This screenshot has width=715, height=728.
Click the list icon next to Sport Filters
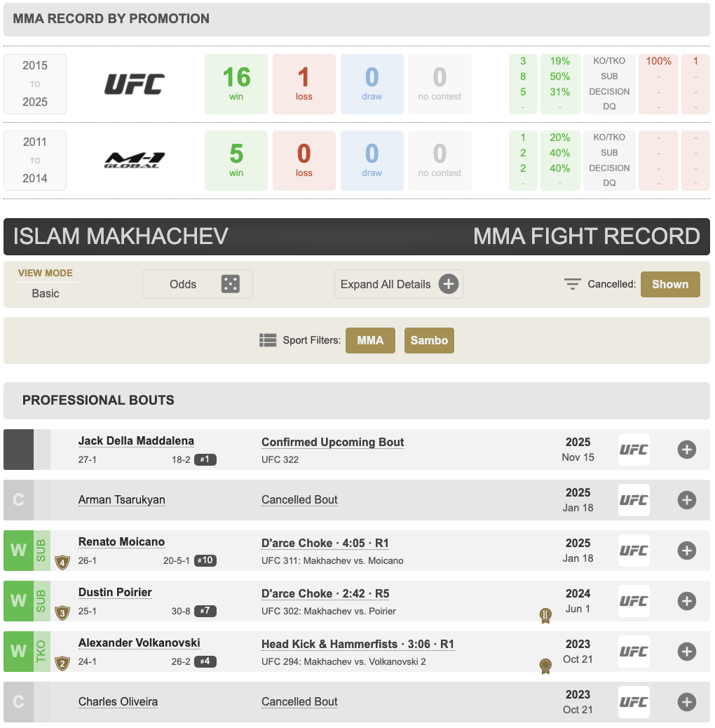(268, 340)
